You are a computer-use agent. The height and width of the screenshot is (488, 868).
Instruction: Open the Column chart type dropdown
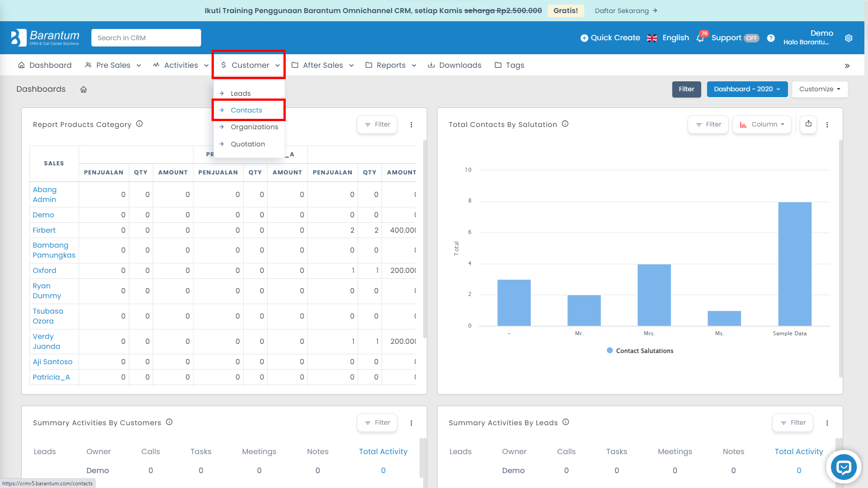coord(762,124)
